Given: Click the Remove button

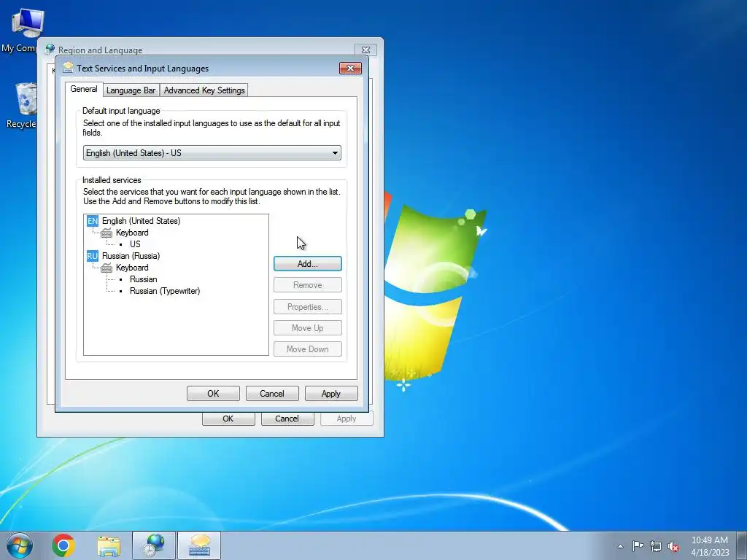Looking at the screenshot, I should pos(308,285).
